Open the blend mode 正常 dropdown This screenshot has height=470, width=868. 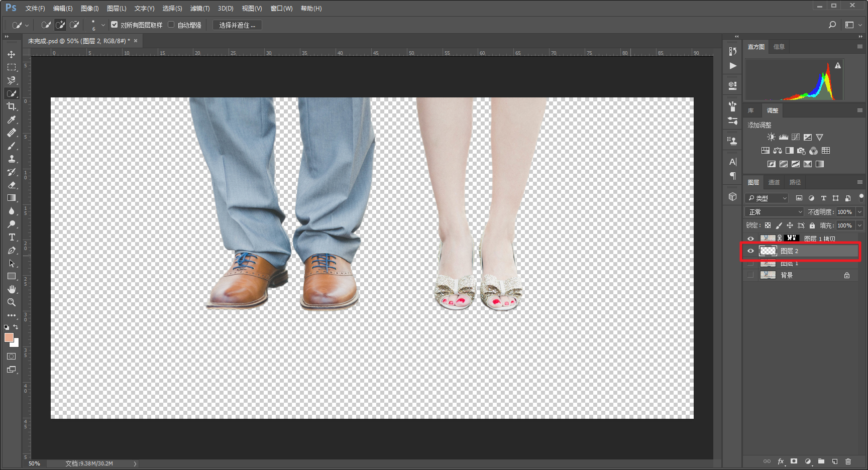[x=774, y=212]
